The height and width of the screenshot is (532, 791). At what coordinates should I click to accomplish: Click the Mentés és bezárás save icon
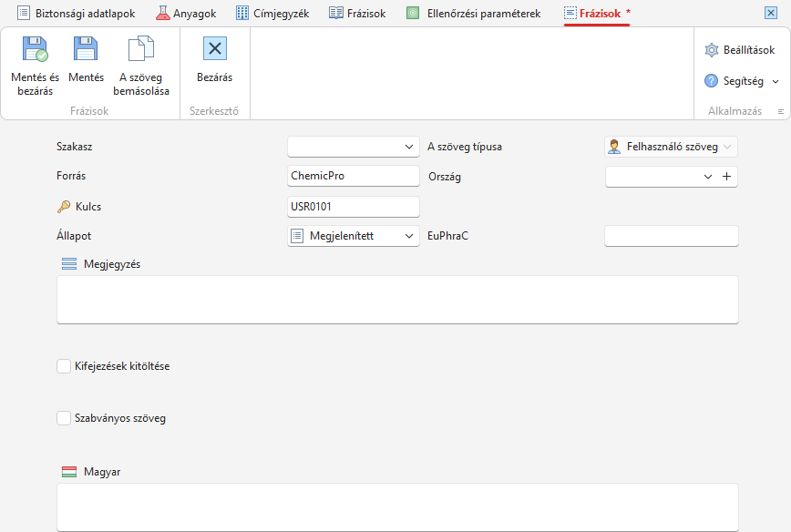tap(36, 49)
